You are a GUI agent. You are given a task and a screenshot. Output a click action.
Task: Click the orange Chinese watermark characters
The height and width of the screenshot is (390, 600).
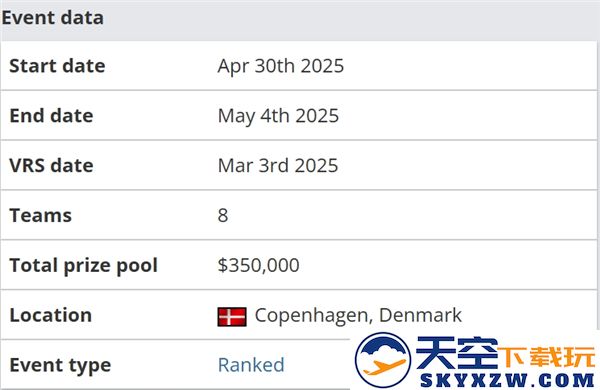(546, 356)
